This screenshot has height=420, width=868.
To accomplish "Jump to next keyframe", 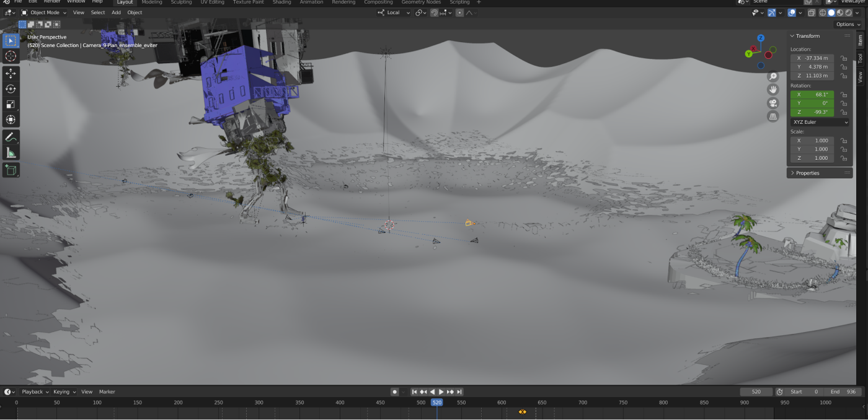I will 450,392.
